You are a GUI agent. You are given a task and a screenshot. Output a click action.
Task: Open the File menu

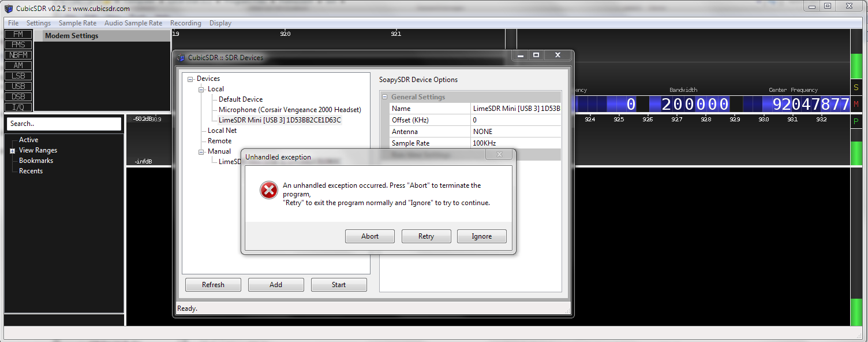[x=13, y=23]
